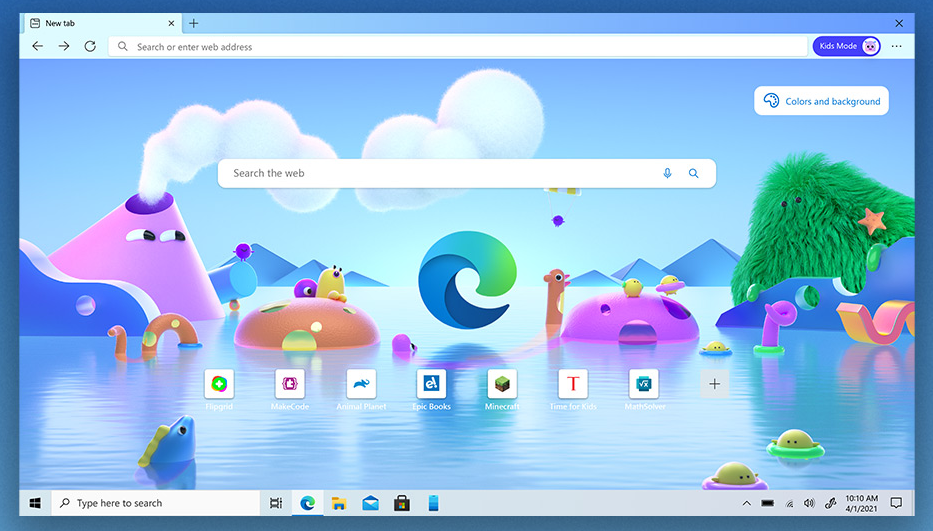This screenshot has width=933, height=531.
Task: Open Colors and background settings
Action: coord(821,101)
